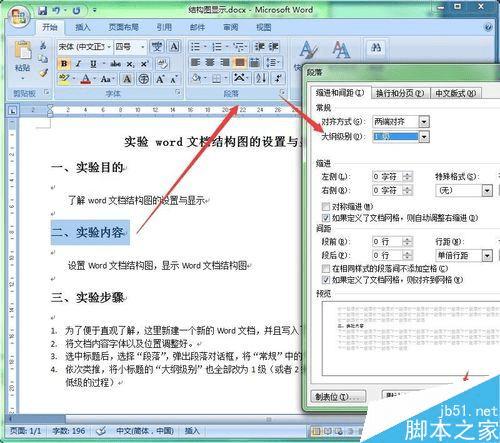The width and height of the screenshot is (500, 443).
Task: Click the font color A button
Action: 86,79
